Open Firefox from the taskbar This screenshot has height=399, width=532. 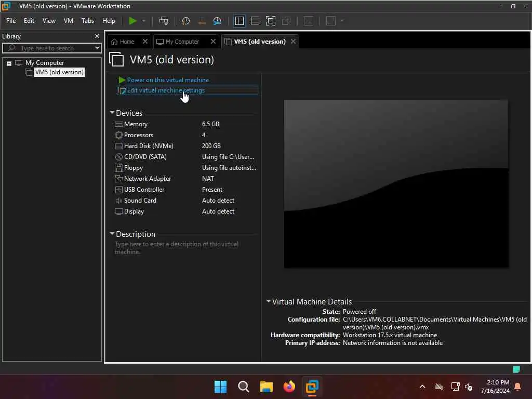click(289, 387)
